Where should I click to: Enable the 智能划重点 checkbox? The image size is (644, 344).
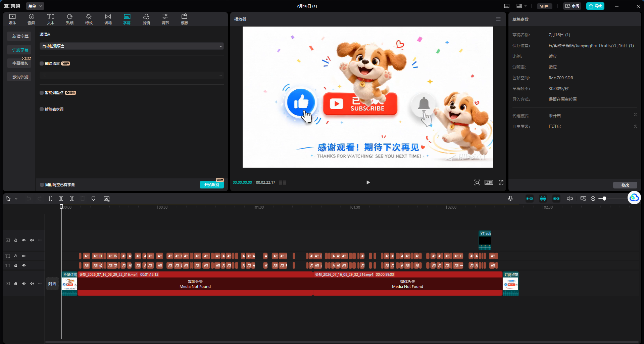[x=42, y=93]
